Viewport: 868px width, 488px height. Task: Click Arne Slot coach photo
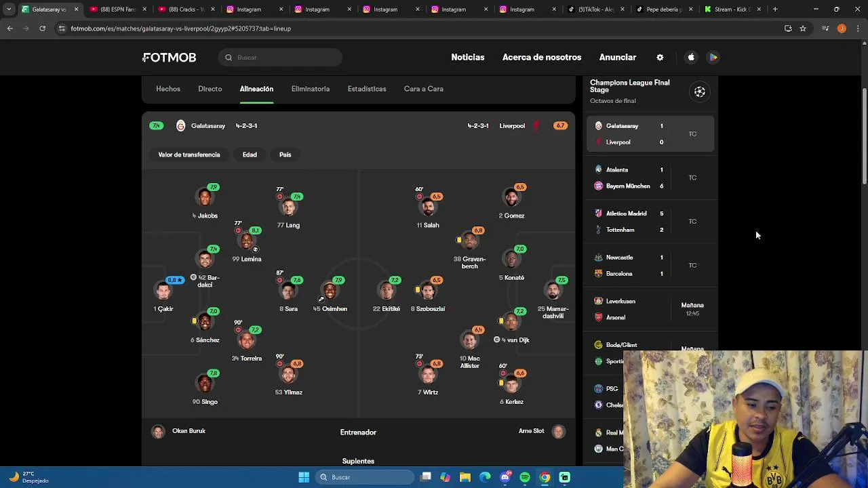[558, 432]
